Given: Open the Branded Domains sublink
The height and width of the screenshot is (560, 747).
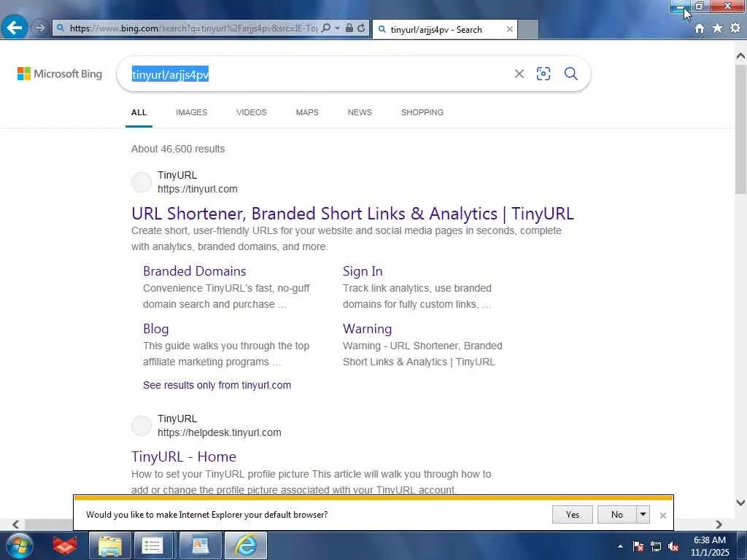Looking at the screenshot, I should (x=194, y=271).
